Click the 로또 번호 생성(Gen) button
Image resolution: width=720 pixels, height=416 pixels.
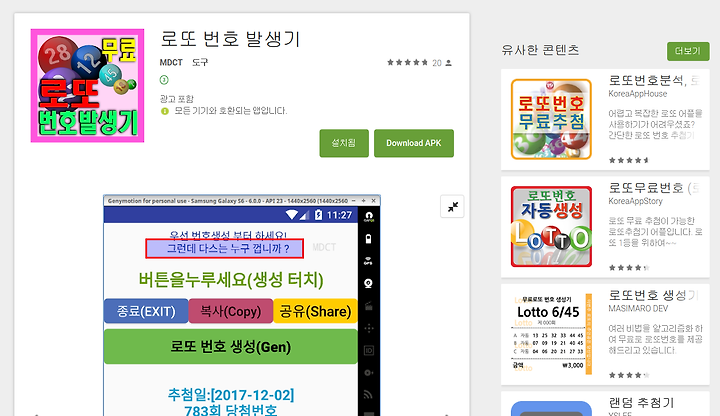[x=231, y=347]
